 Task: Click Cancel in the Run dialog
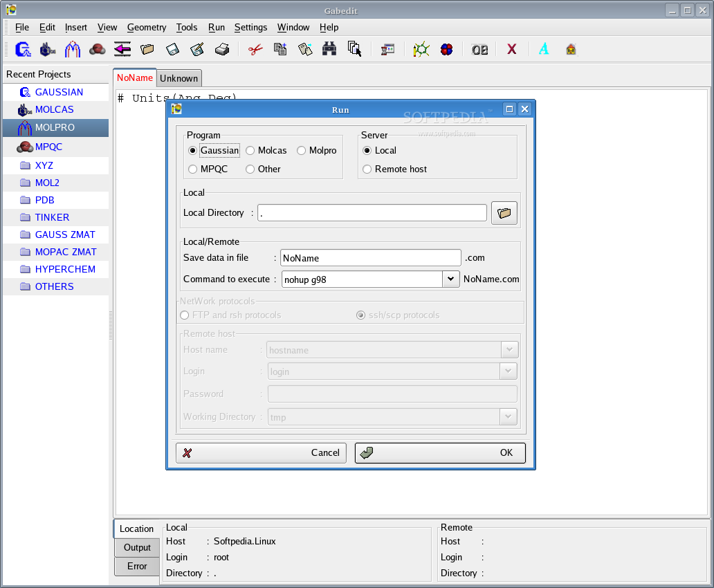[x=261, y=452]
